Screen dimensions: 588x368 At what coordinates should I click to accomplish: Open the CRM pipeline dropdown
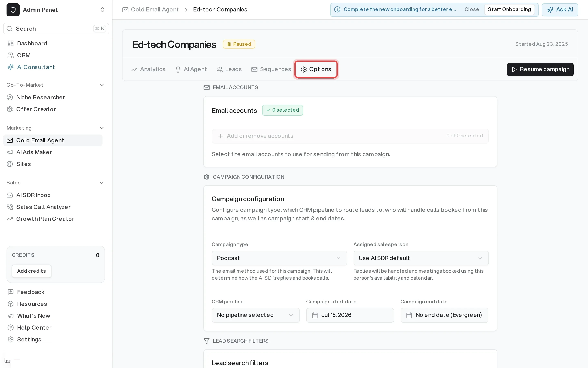tap(256, 315)
